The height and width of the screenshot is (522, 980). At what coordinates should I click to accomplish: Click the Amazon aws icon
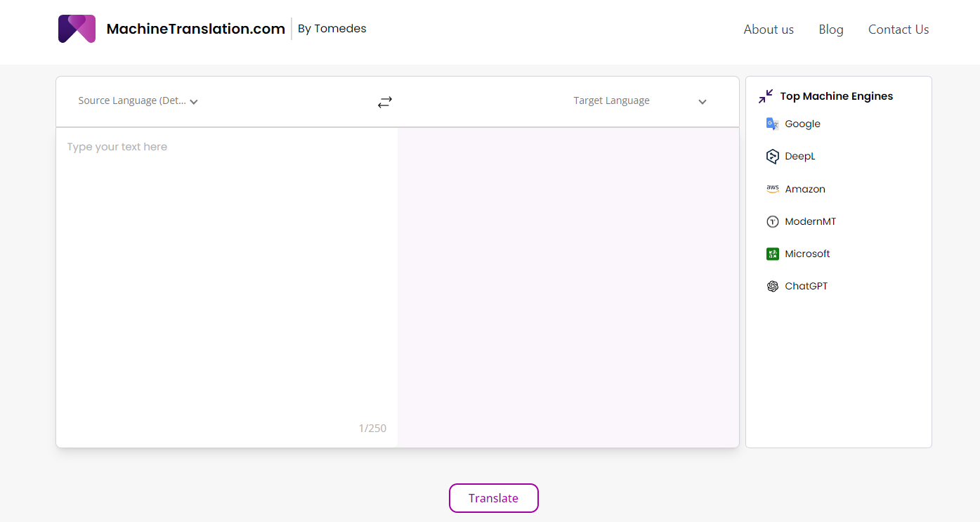[772, 189]
